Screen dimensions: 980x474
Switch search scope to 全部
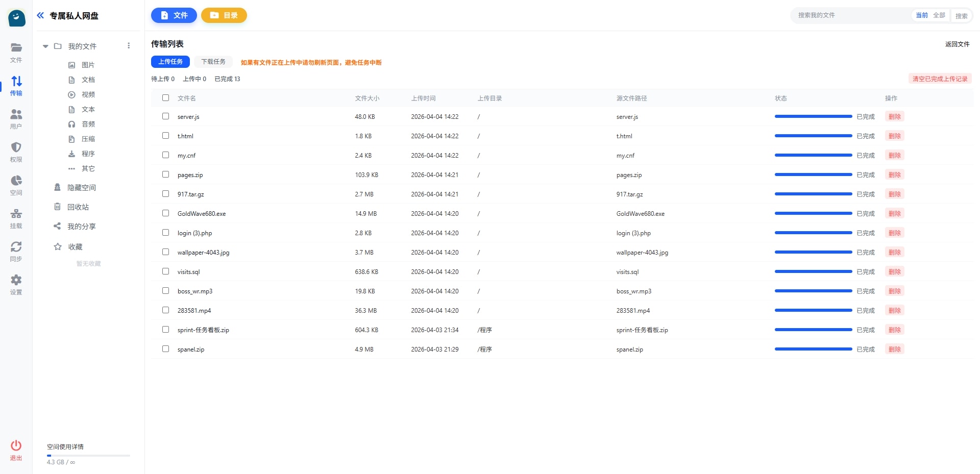coord(939,15)
